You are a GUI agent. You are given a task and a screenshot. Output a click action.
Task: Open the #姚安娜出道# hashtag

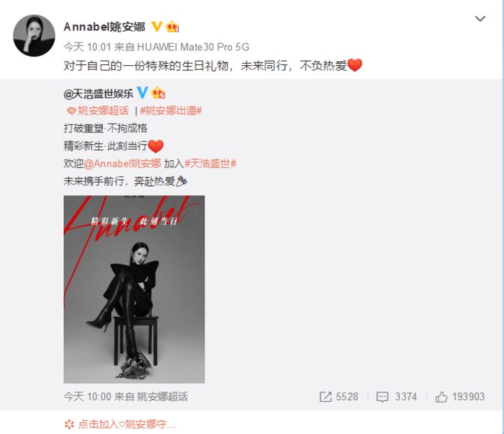coord(171,111)
